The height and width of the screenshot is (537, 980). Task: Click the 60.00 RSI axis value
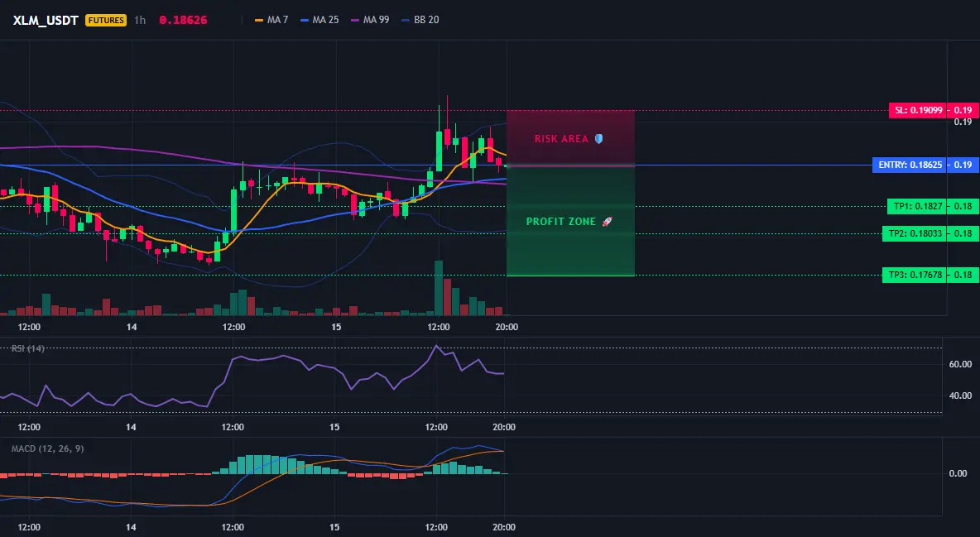point(960,364)
